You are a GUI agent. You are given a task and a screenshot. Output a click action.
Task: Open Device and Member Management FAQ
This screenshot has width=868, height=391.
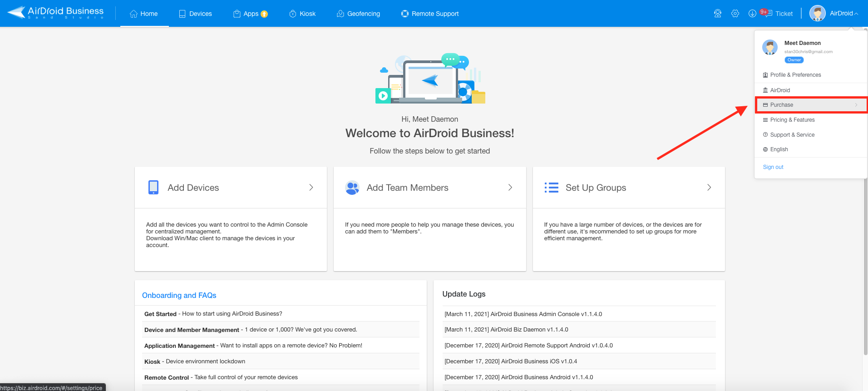(x=281, y=330)
